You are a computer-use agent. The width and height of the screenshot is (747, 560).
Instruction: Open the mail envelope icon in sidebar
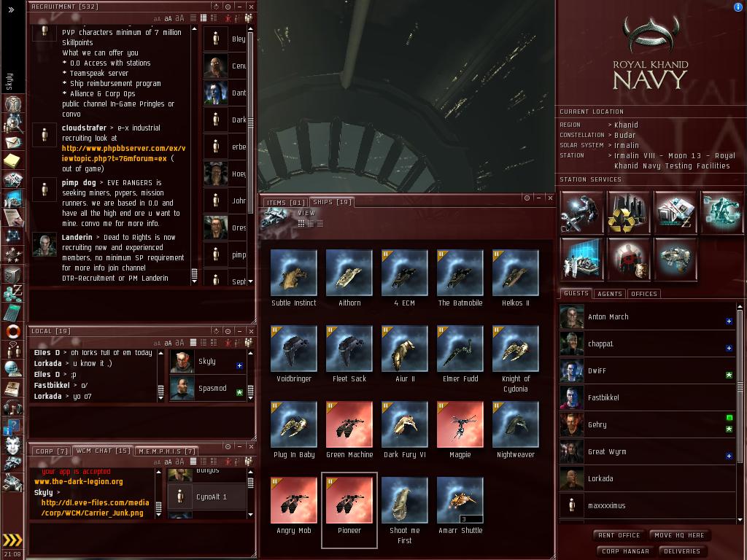click(x=13, y=142)
